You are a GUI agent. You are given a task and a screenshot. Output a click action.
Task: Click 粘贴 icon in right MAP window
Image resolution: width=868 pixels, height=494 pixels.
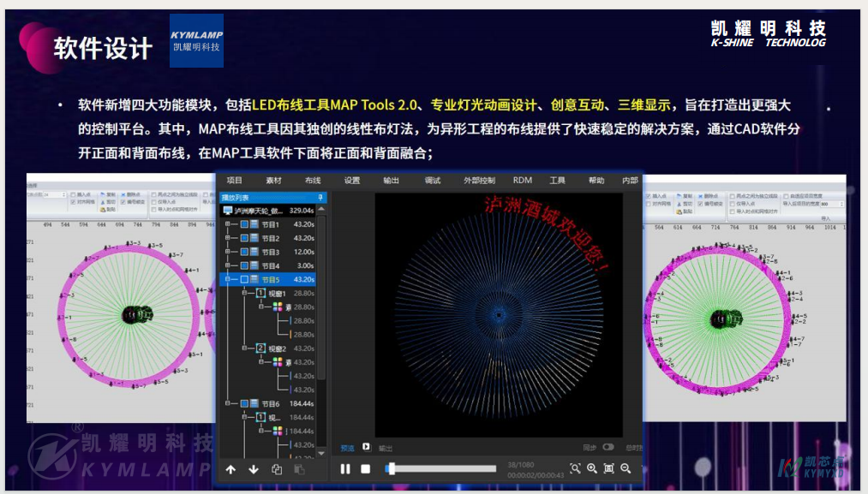point(679,211)
